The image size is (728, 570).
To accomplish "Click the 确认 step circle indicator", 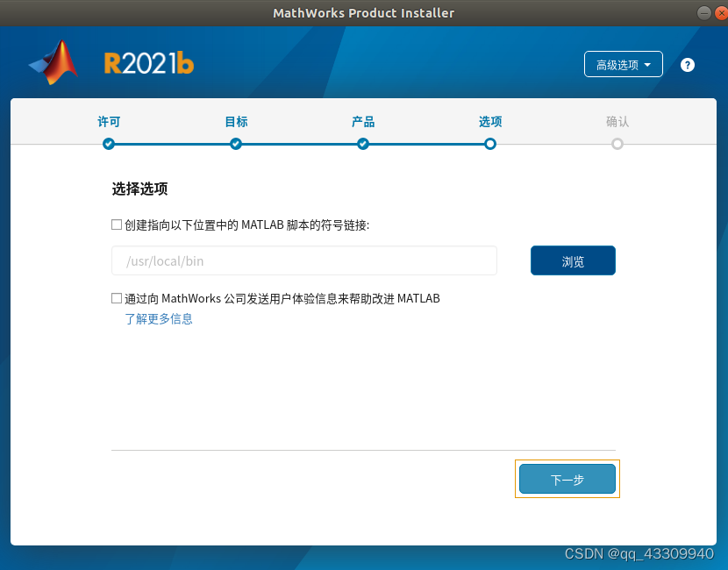I will coord(617,144).
